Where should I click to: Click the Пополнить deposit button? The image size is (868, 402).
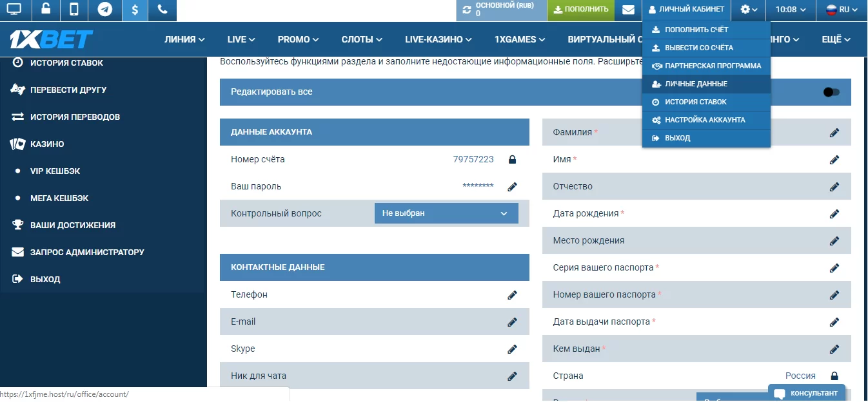point(580,10)
